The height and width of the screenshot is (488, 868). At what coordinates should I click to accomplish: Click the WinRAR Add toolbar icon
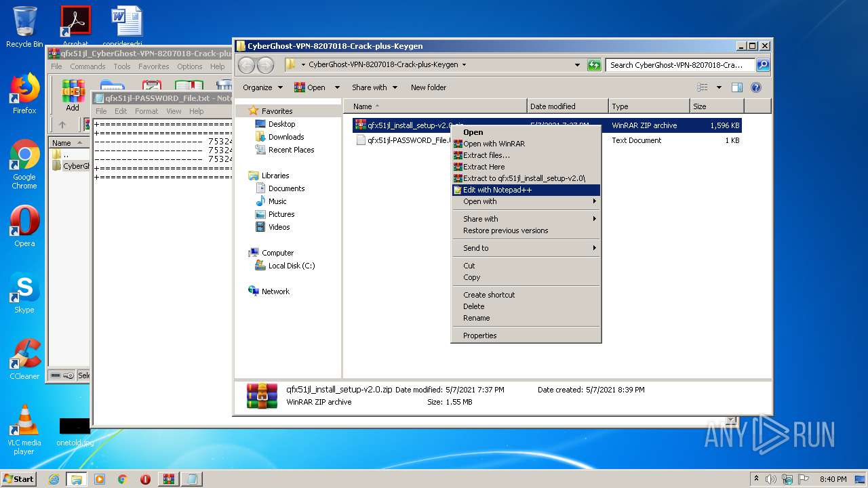[73, 96]
